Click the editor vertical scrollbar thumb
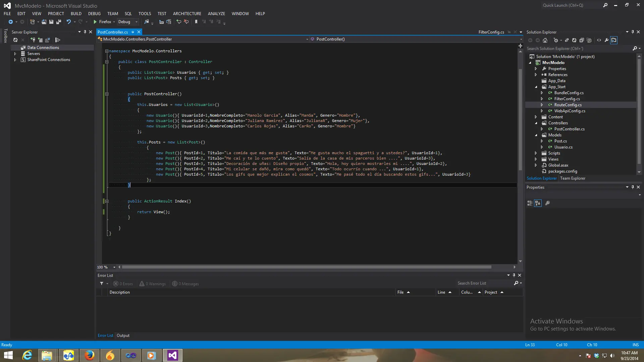This screenshot has width=644, height=362. click(520, 119)
